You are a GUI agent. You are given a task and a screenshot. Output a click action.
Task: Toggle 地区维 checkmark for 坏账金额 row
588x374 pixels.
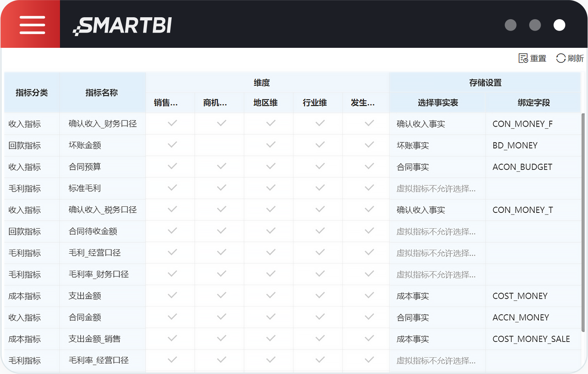click(270, 145)
